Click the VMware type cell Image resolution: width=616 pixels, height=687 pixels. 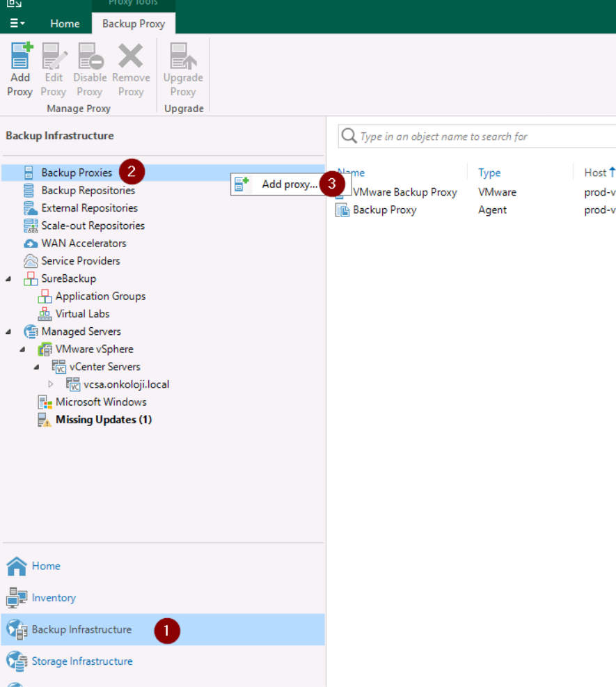click(497, 192)
